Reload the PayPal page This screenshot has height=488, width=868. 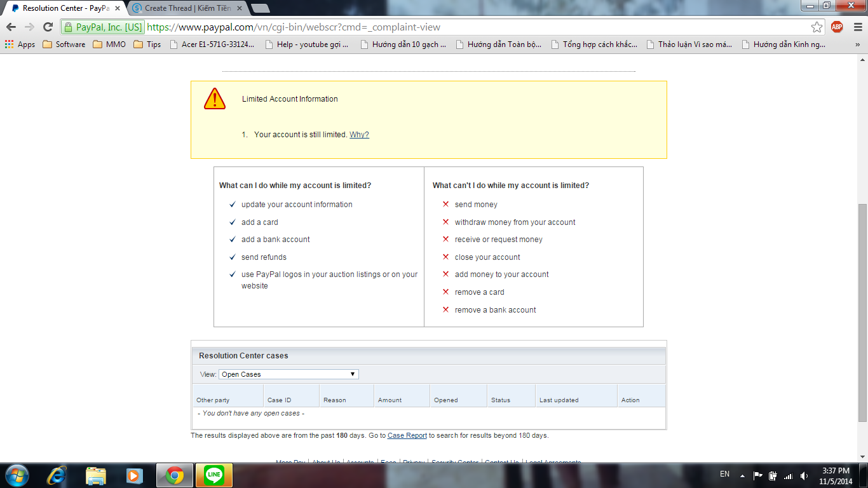pyautogui.click(x=48, y=27)
